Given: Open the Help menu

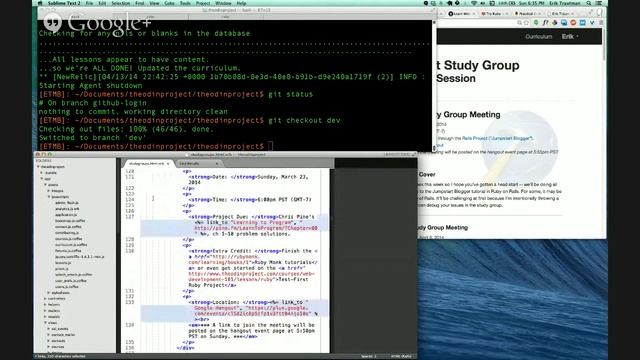Looking at the screenshot, I should [241, 3].
